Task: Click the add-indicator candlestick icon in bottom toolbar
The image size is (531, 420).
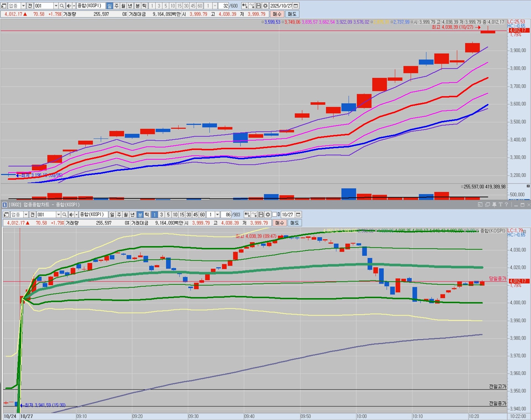Action: 247,215
